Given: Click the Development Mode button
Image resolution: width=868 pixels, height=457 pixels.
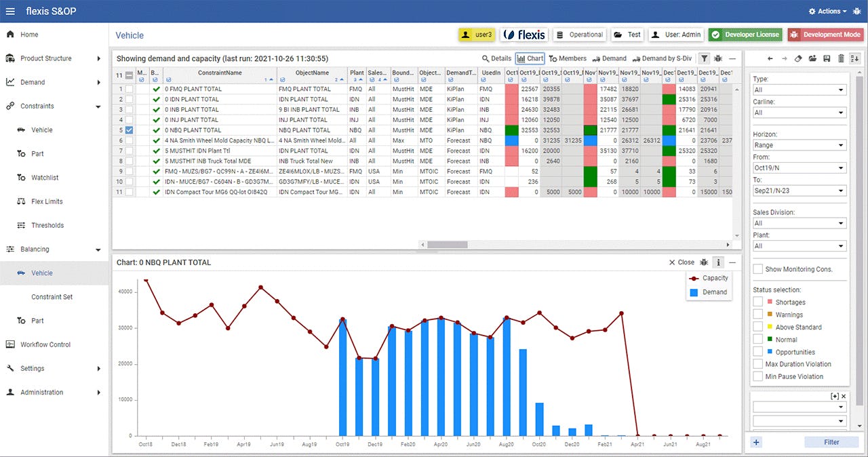Looking at the screenshot, I should (825, 35).
